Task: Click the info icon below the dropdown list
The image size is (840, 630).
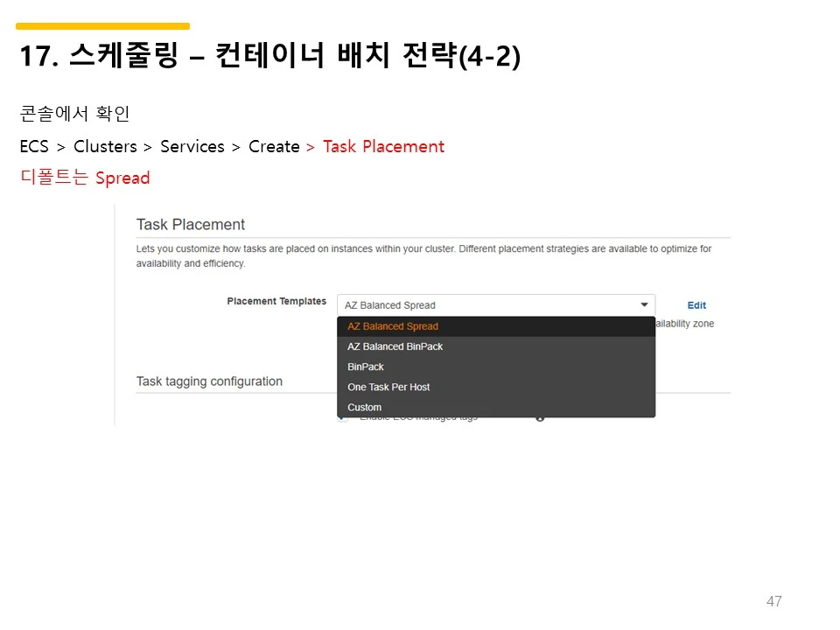Action: (x=540, y=418)
